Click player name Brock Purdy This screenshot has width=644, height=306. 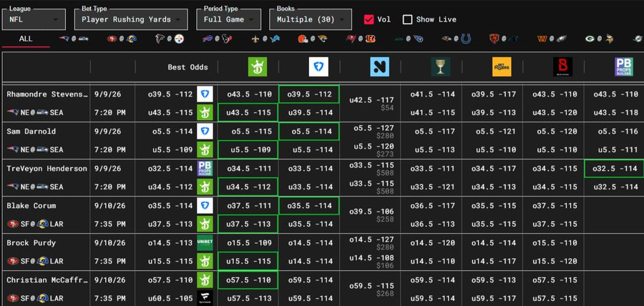tap(31, 243)
